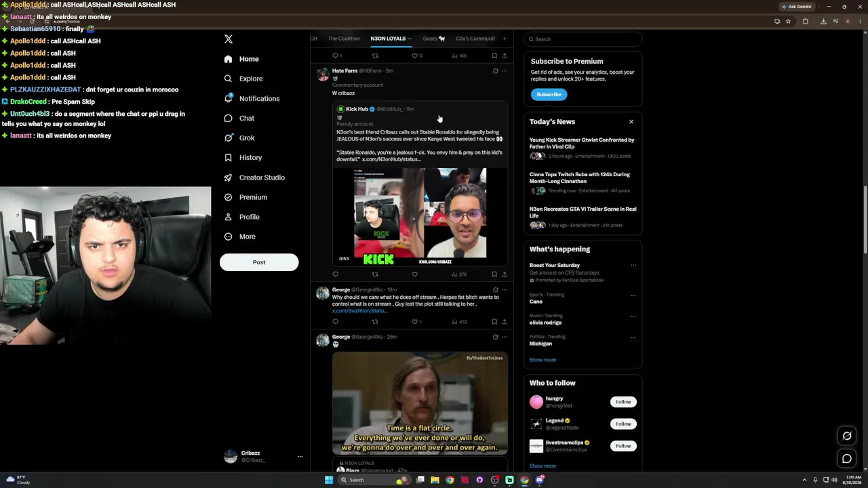Bookmark George's 19m post
This screenshot has width=868, height=488.
(x=494, y=322)
